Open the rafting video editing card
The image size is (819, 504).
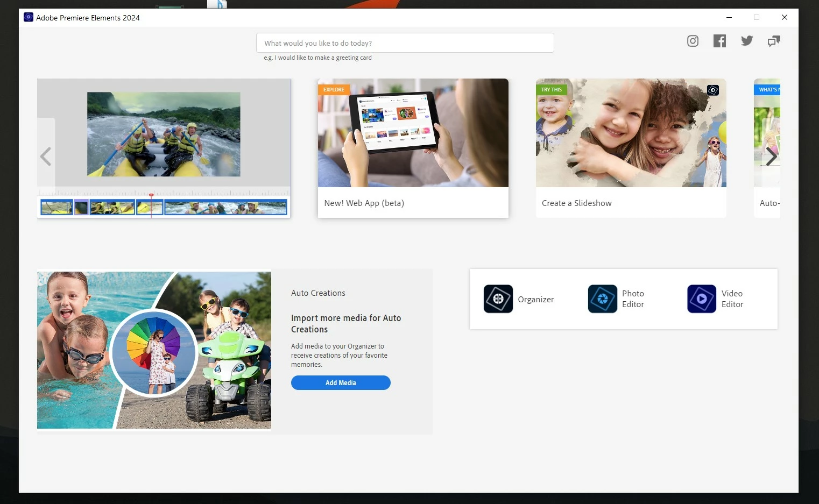pyautogui.click(x=164, y=148)
